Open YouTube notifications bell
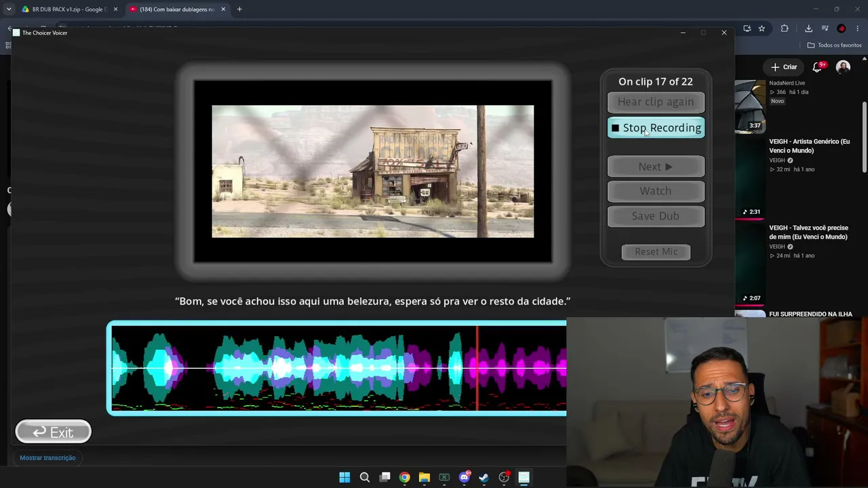This screenshot has width=868, height=488. pos(818,67)
